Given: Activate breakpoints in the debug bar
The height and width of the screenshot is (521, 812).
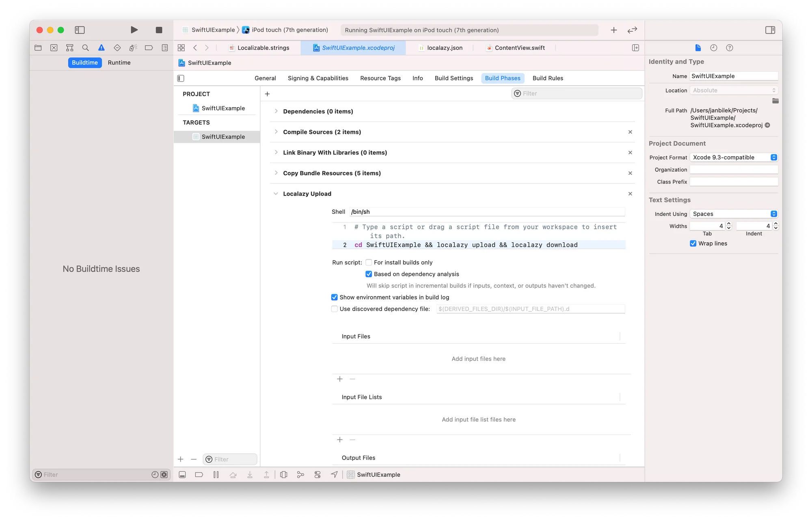Looking at the screenshot, I should [199, 474].
